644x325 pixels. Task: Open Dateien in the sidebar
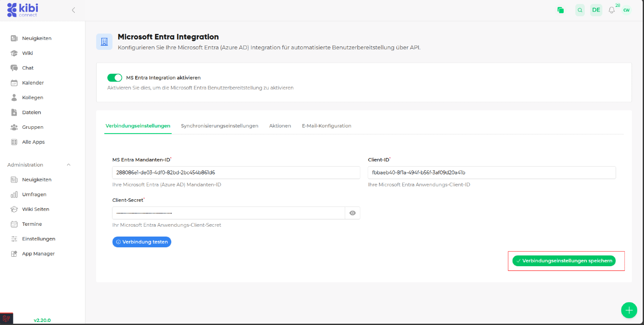(x=32, y=112)
